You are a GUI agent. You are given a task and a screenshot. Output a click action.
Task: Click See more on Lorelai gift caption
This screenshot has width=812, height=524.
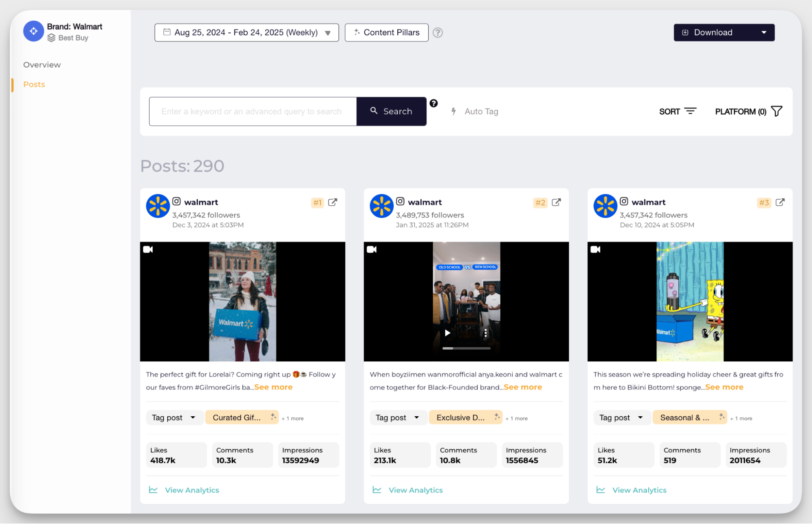[x=273, y=387]
